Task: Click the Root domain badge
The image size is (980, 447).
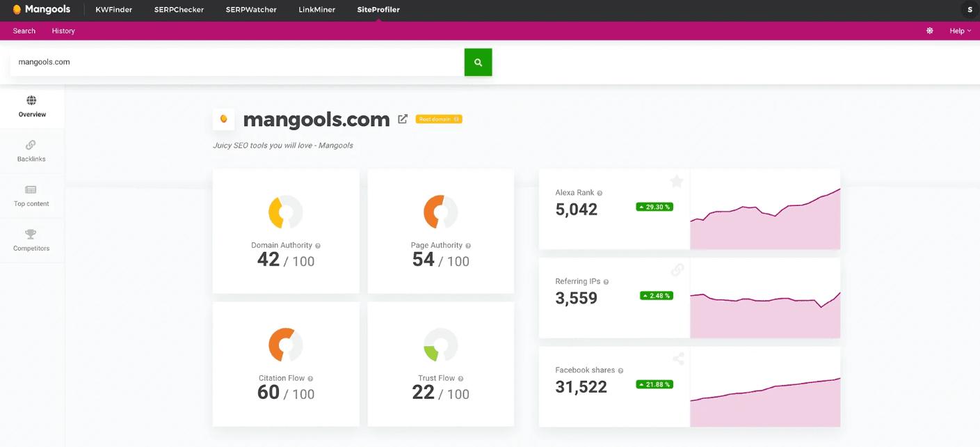Action: click(439, 119)
